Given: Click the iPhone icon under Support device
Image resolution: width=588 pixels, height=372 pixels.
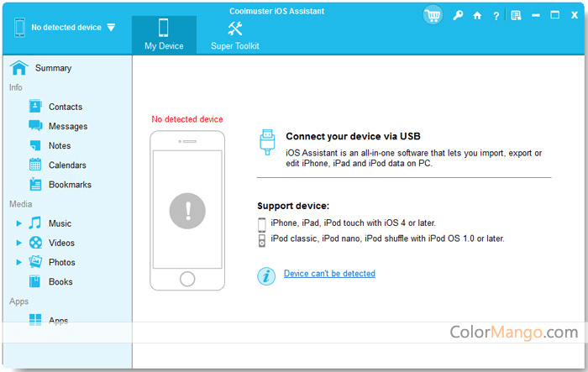Looking at the screenshot, I should coord(262,225).
